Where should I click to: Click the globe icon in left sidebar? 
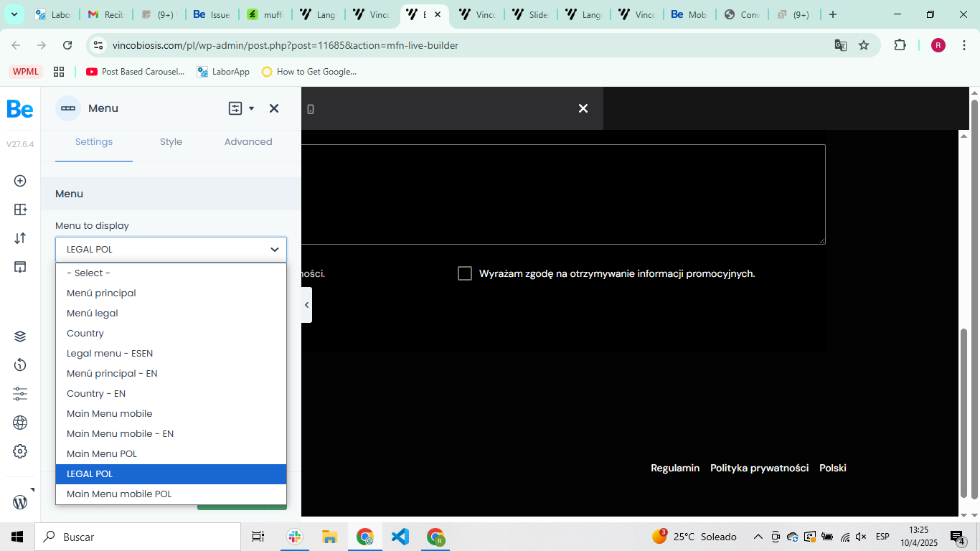tap(20, 423)
